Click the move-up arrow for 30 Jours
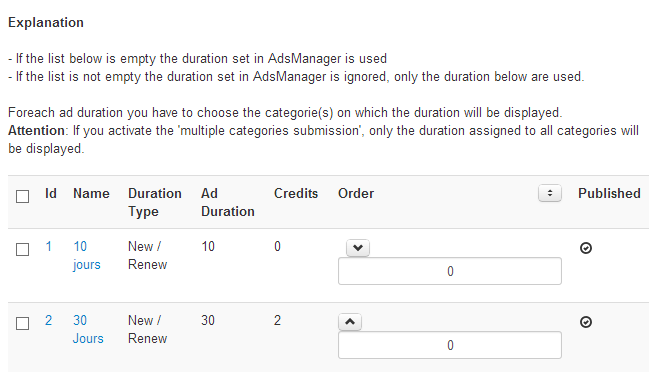Screen dimensions: 650x372 [x=350, y=322]
